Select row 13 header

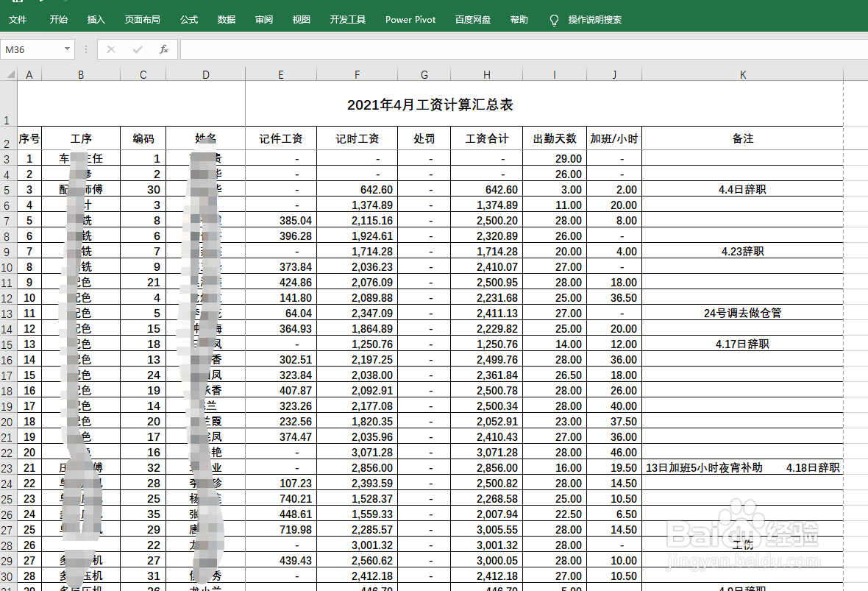(x=7, y=314)
